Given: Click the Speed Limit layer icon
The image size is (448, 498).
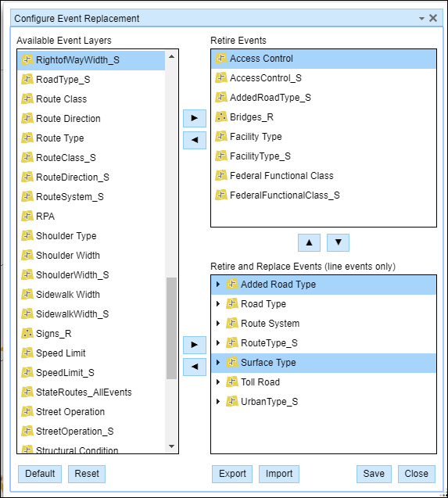Looking at the screenshot, I should (x=27, y=353).
